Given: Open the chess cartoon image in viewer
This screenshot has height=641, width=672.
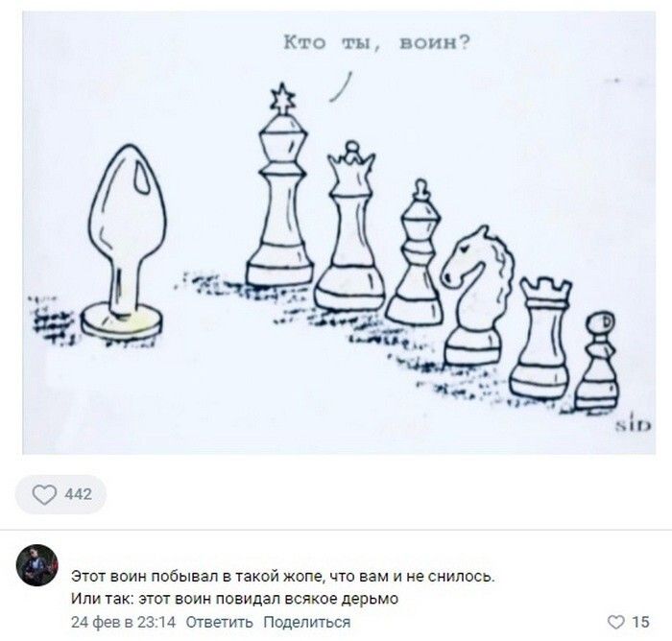Looking at the screenshot, I should click(x=339, y=232).
